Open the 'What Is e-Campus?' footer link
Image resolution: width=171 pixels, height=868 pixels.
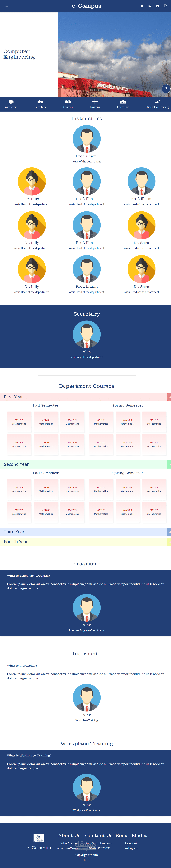[69, 848]
